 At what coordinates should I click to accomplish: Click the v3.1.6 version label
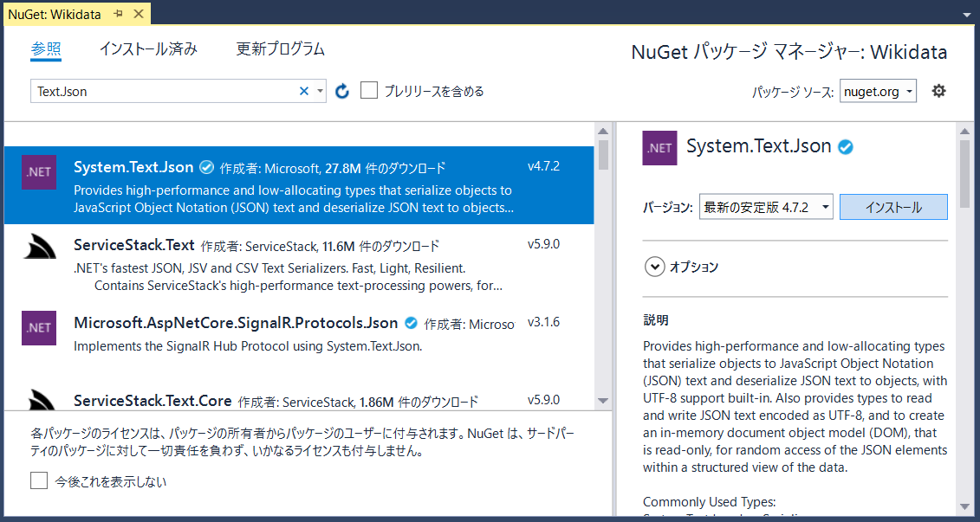pyautogui.click(x=543, y=322)
